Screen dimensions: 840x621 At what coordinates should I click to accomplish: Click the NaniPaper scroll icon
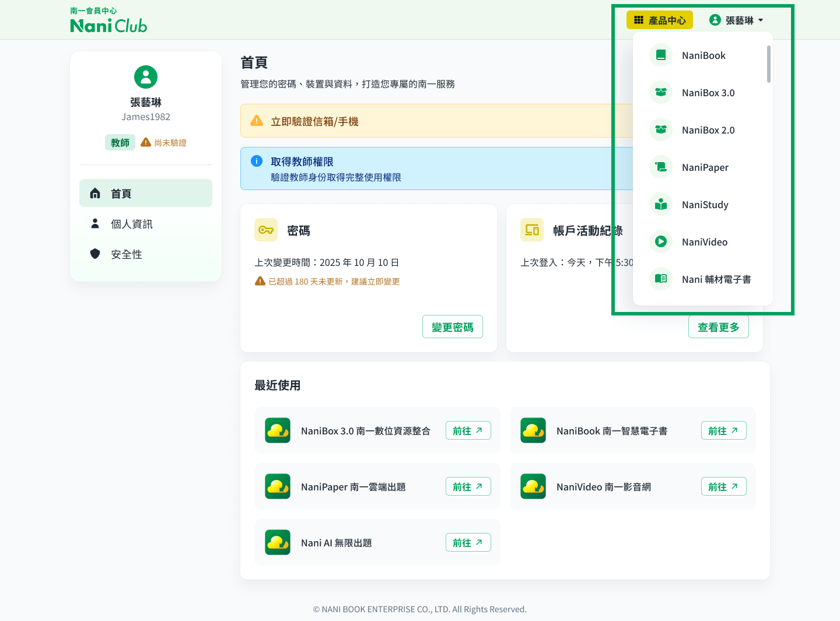[661, 167]
